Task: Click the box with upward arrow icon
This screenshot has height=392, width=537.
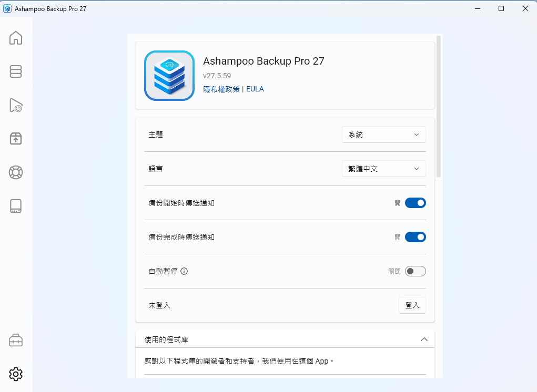Action: coord(16,139)
